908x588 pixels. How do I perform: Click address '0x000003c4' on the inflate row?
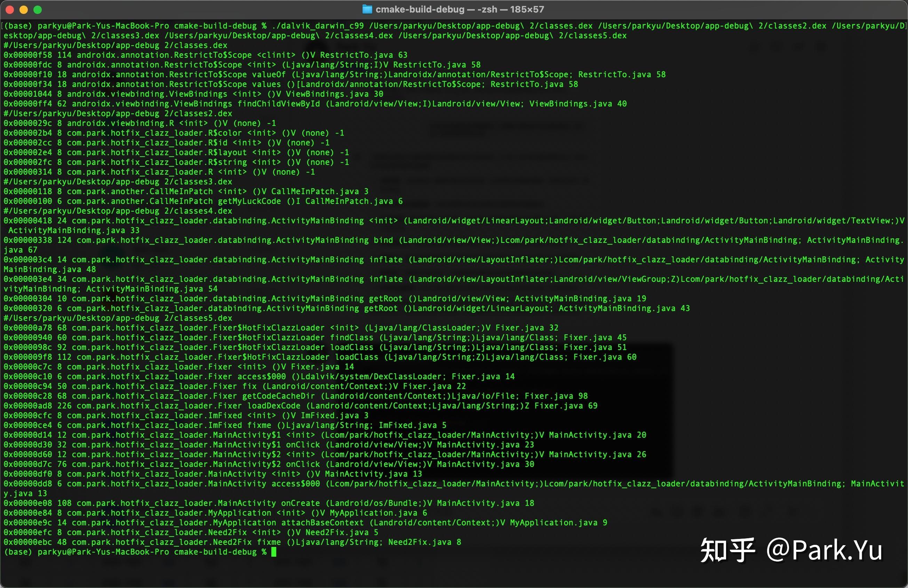pos(28,260)
